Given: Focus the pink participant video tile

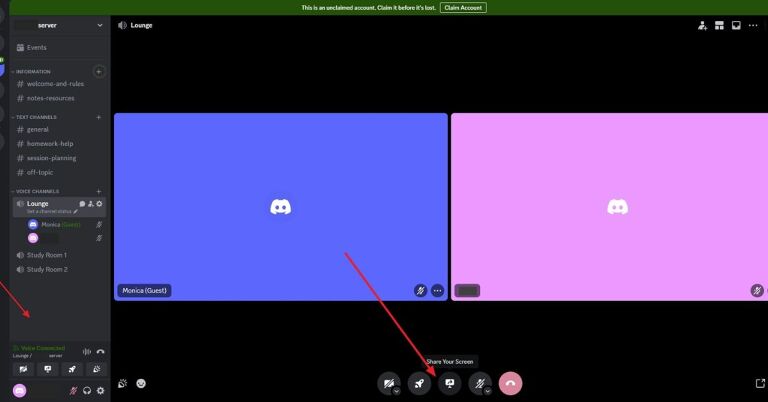Looking at the screenshot, I should click(609, 207).
